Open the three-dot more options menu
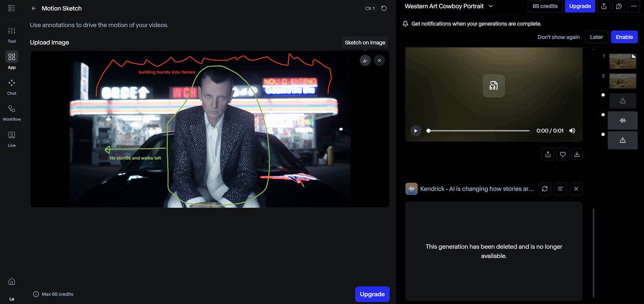 click(x=634, y=6)
